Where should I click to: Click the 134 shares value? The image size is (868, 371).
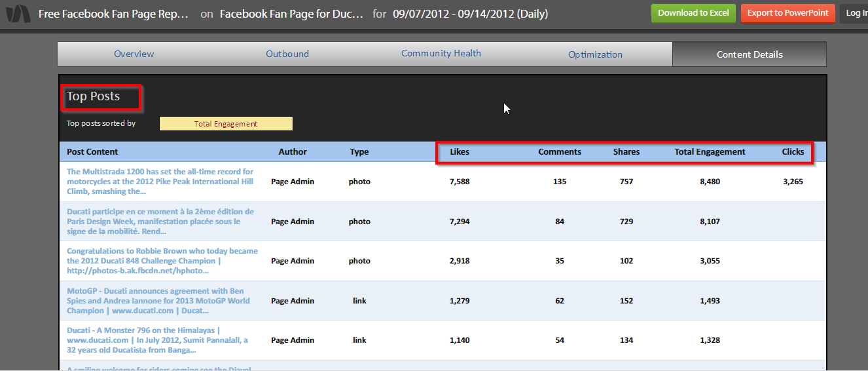coord(626,340)
